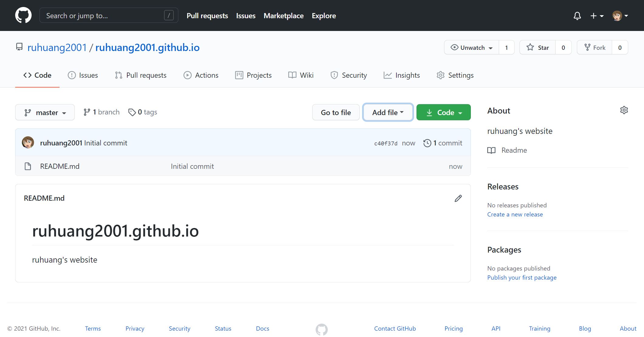Click Initial commit message in README.md row
Viewport: 644px width, 337px height.
tap(192, 166)
